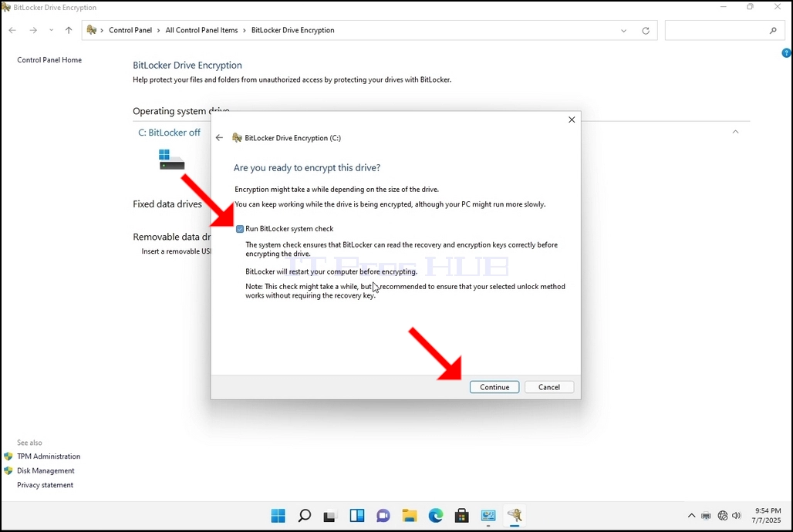Click 'Are you ready to encrypt this drive?' heading
793x532 pixels.
307,168
